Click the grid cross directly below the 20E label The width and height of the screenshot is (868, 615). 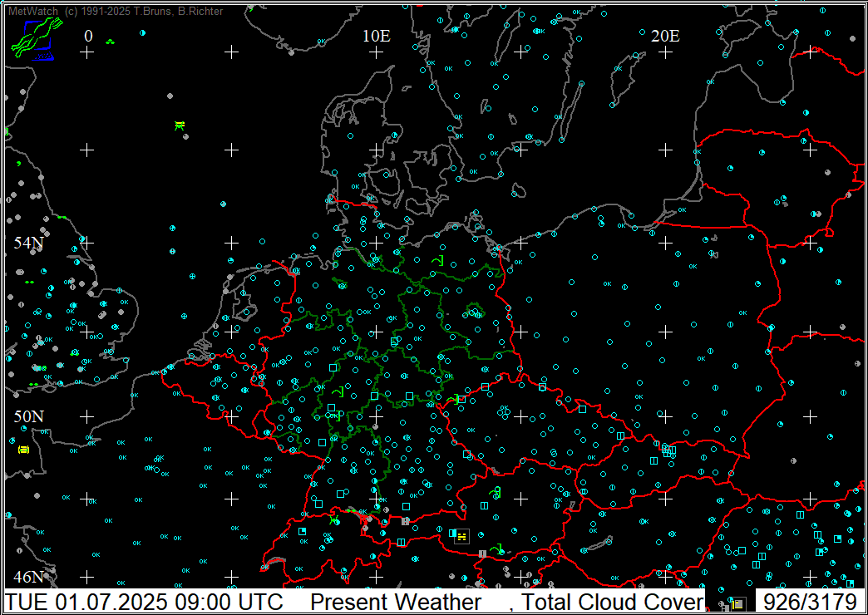coord(665,52)
